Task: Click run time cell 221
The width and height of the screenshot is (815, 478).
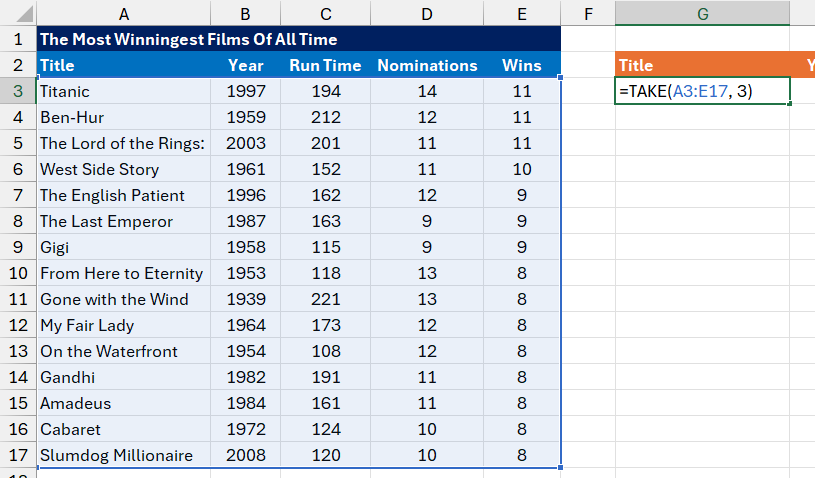Action: pyautogui.click(x=326, y=299)
